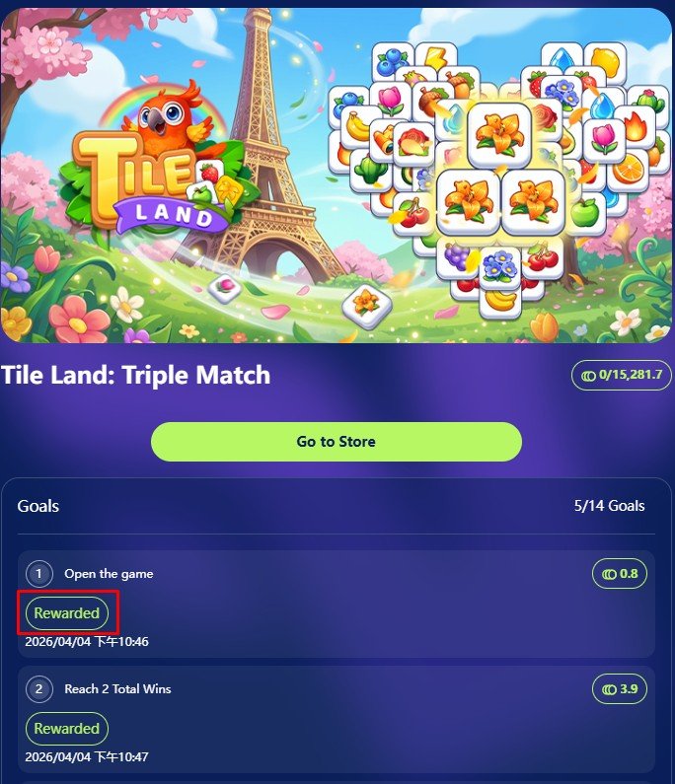675x784 pixels.
Task: Click the Reach 2 Total Wins goal text
Action: point(117,689)
